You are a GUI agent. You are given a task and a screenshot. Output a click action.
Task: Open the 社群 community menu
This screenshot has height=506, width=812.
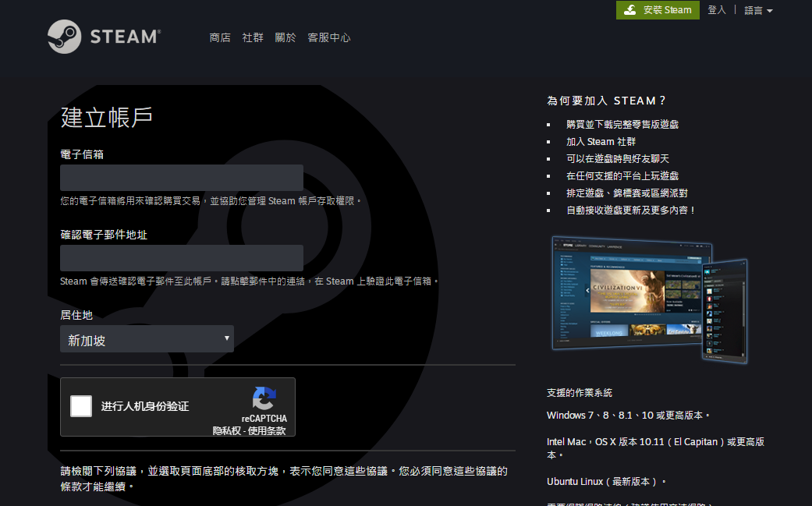pyautogui.click(x=253, y=37)
